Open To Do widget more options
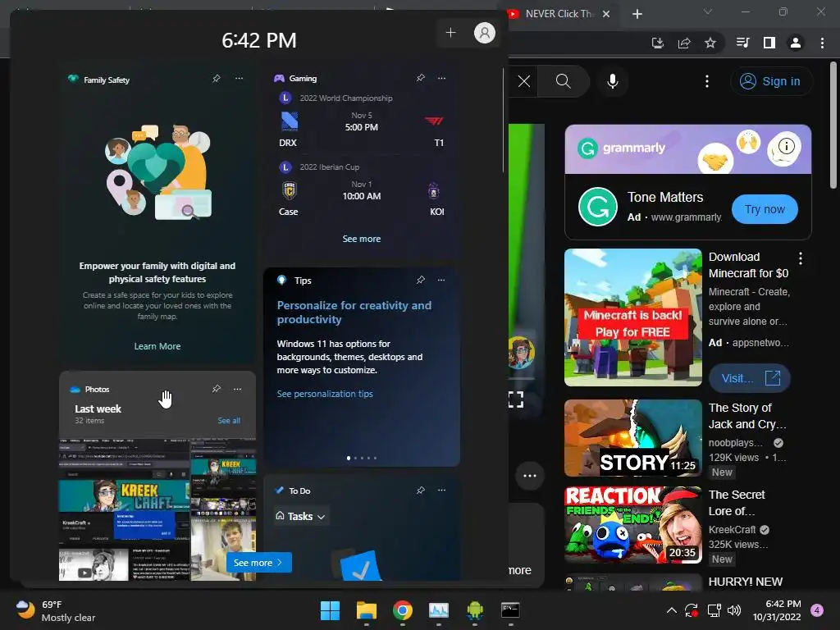The image size is (840, 630). [x=441, y=491]
